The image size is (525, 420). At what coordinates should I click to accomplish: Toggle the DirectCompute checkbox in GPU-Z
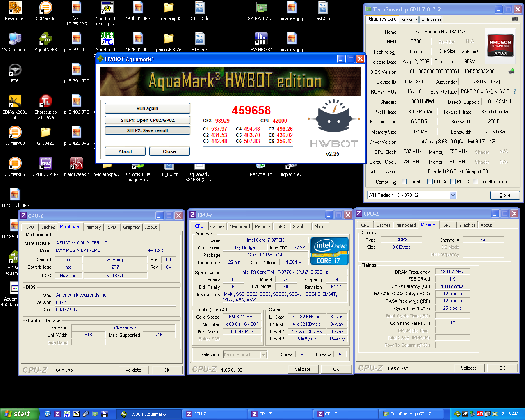point(475,182)
